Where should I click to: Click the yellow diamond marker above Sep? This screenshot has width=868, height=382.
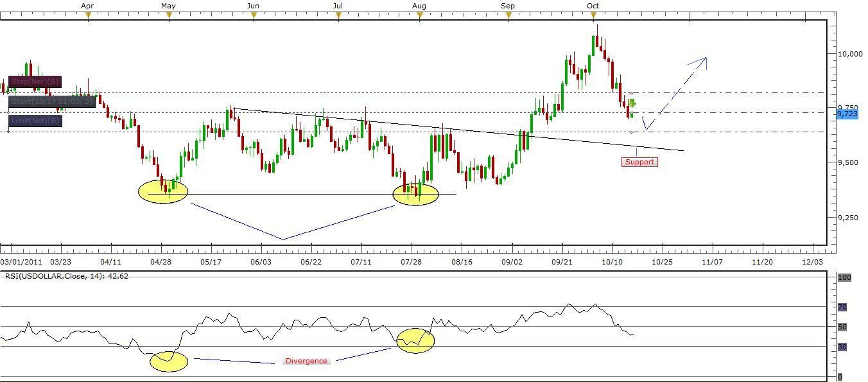pyautogui.click(x=507, y=13)
